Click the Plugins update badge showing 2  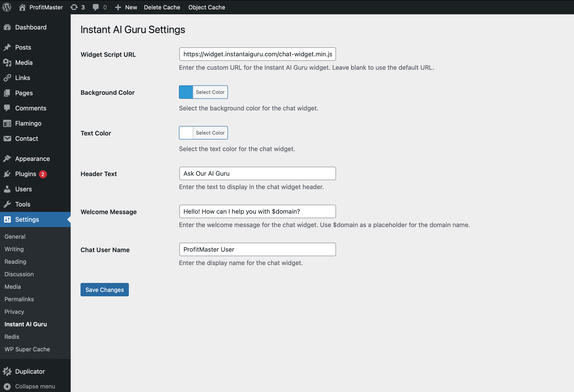(x=43, y=174)
